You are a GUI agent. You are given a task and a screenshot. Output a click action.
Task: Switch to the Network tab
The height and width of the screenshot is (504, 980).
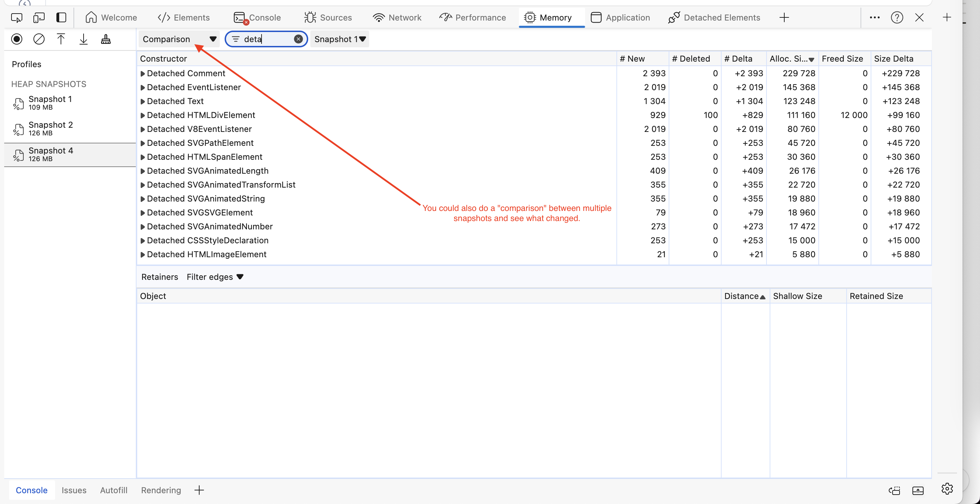(x=397, y=17)
